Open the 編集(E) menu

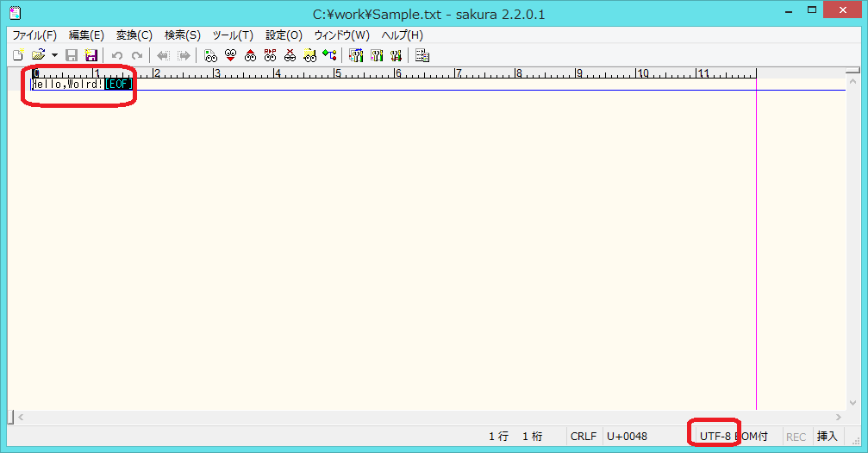(x=86, y=35)
